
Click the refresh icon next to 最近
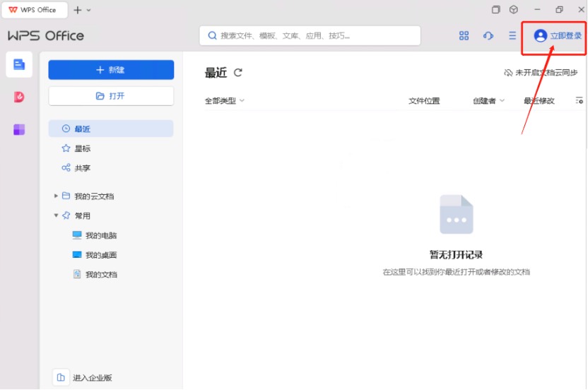pos(238,73)
